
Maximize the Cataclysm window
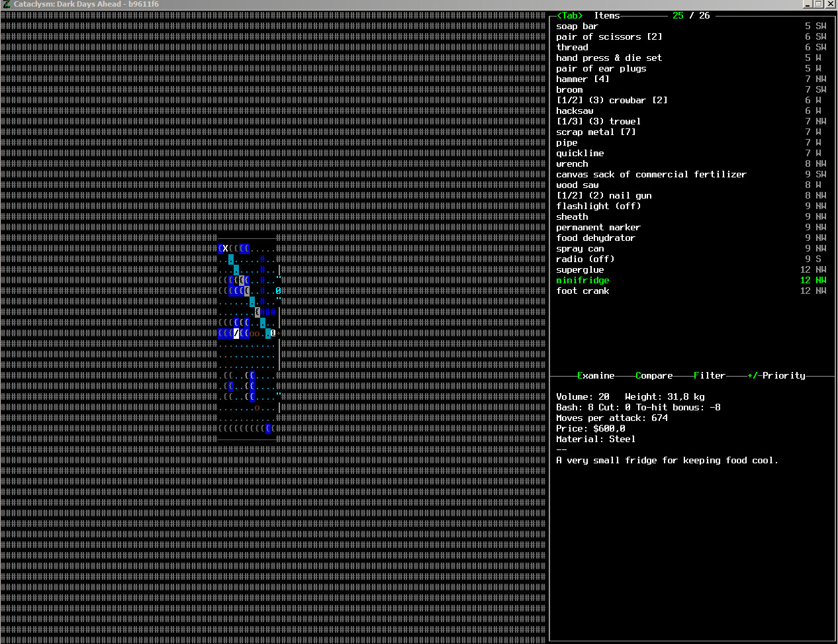819,4
